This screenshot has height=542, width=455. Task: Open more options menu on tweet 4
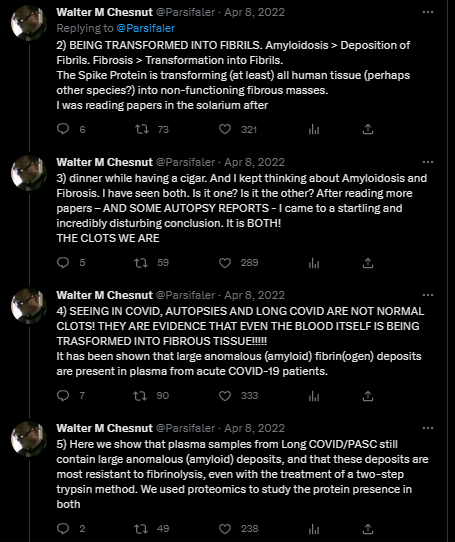[428, 295]
